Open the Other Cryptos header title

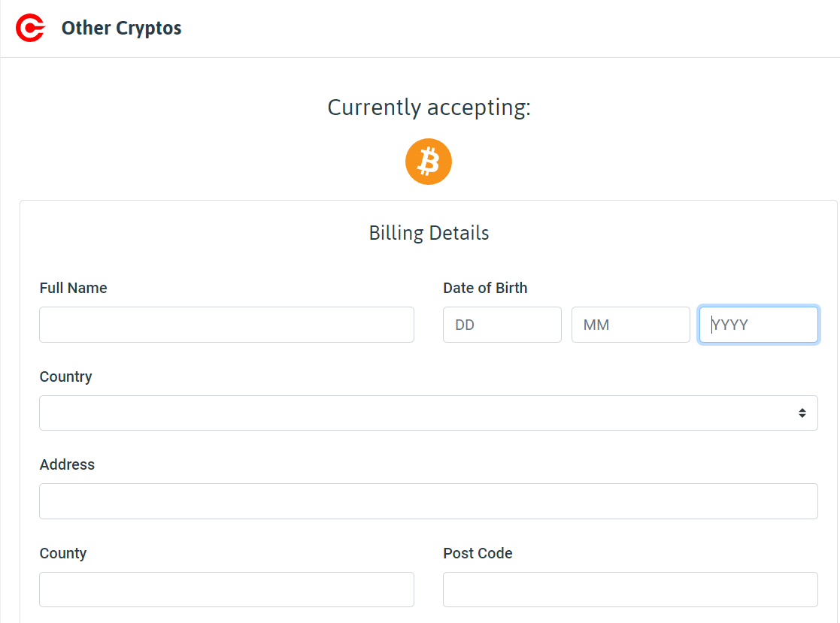(x=122, y=28)
